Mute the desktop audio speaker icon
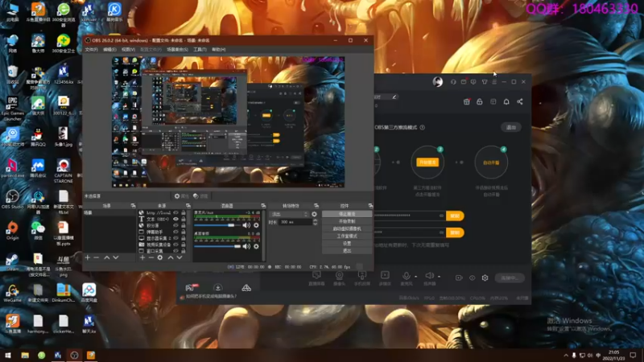This screenshot has height=362, width=644. pyautogui.click(x=246, y=246)
